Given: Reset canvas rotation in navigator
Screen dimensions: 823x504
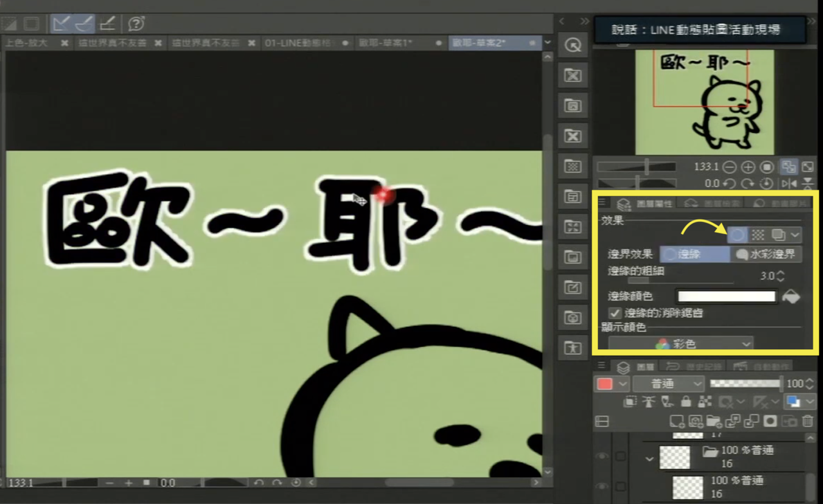Looking at the screenshot, I should tap(767, 183).
